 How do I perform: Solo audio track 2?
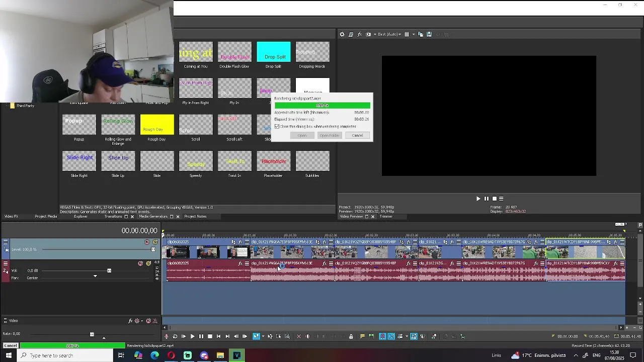pos(148,263)
